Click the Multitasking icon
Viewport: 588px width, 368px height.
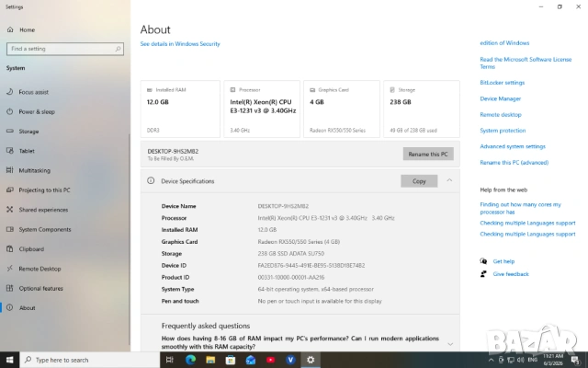[10, 170]
